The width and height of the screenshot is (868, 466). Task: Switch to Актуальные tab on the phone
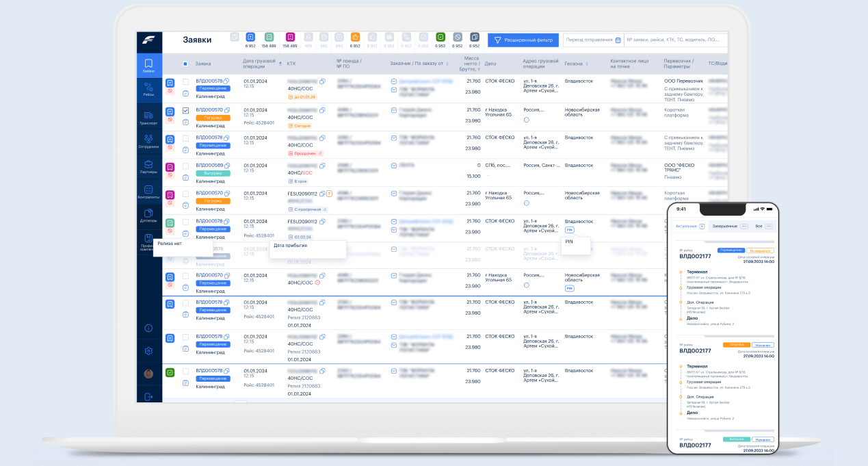point(690,226)
